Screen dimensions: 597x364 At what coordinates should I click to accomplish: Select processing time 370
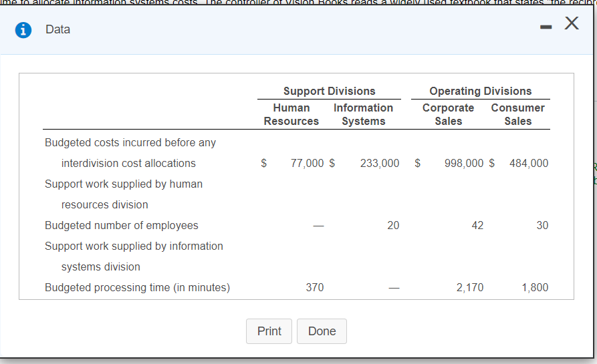tap(315, 288)
